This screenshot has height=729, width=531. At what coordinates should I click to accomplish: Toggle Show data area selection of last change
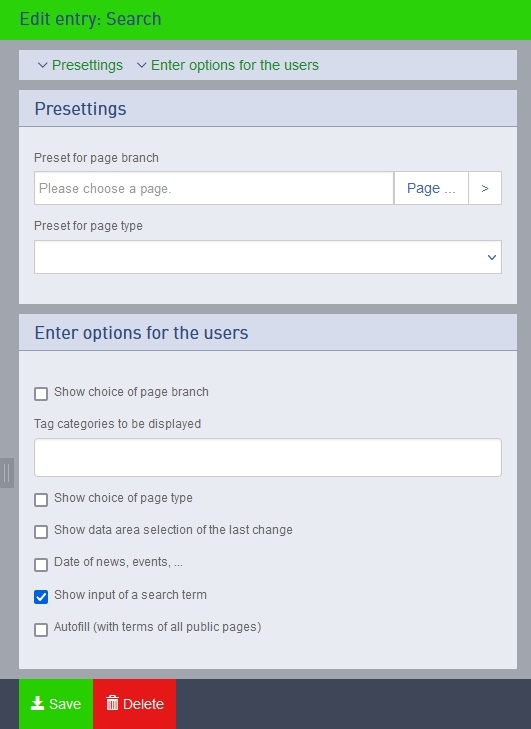click(x=41, y=531)
